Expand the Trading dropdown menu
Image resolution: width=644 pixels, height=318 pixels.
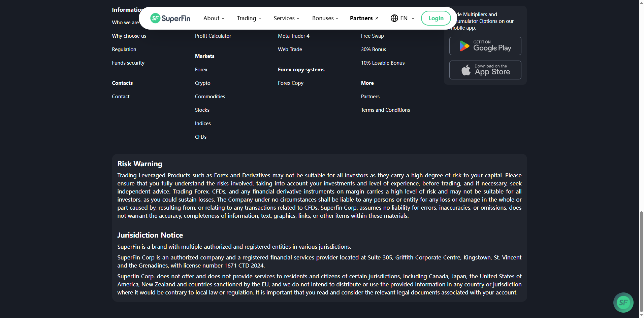249,18
